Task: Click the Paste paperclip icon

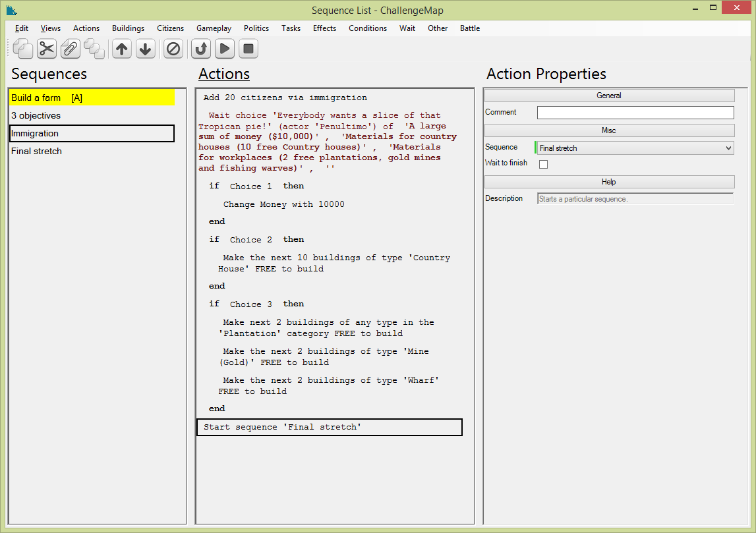Action: (71, 49)
